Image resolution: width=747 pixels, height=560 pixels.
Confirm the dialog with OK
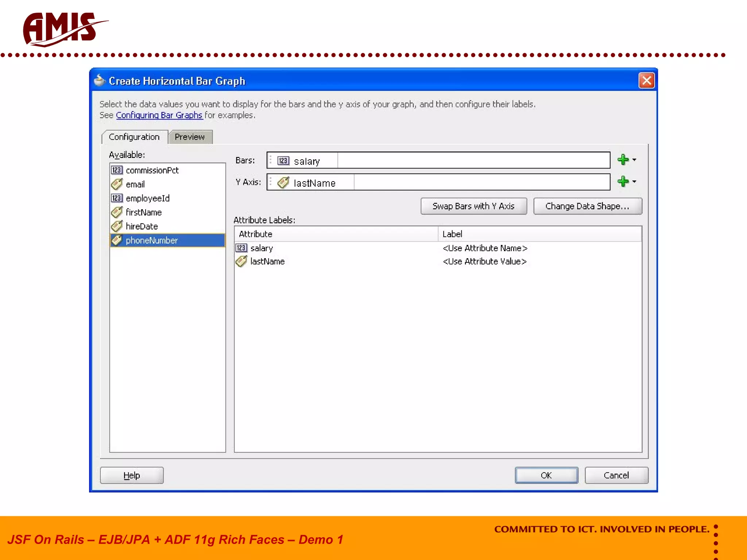[x=546, y=475]
